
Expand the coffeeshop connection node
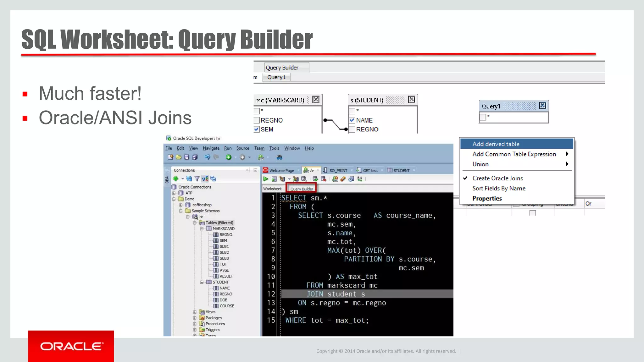pos(181,205)
